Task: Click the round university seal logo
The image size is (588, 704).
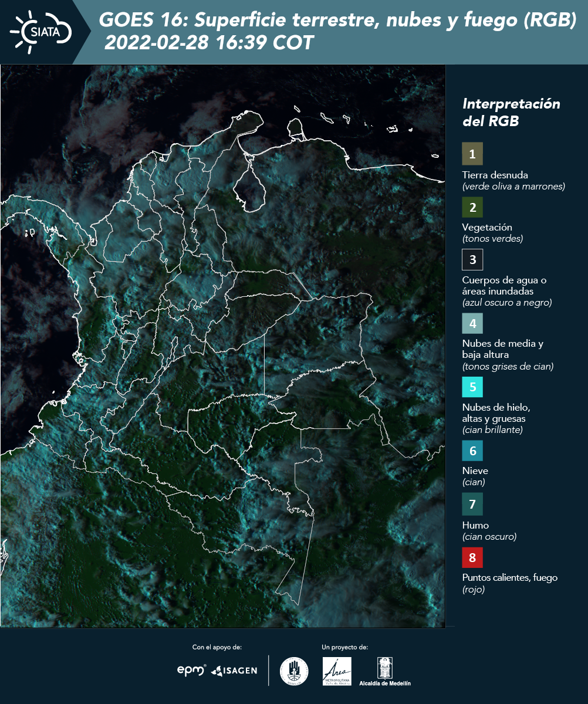Action: [x=294, y=671]
